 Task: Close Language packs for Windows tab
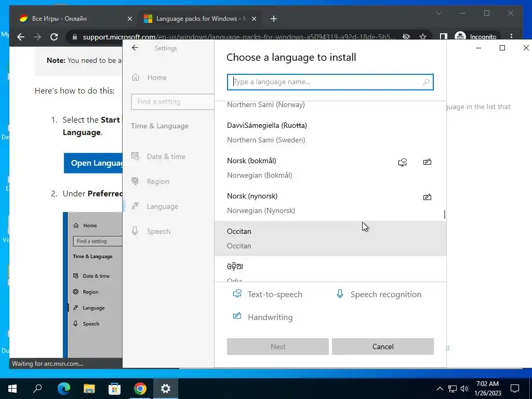point(254,19)
